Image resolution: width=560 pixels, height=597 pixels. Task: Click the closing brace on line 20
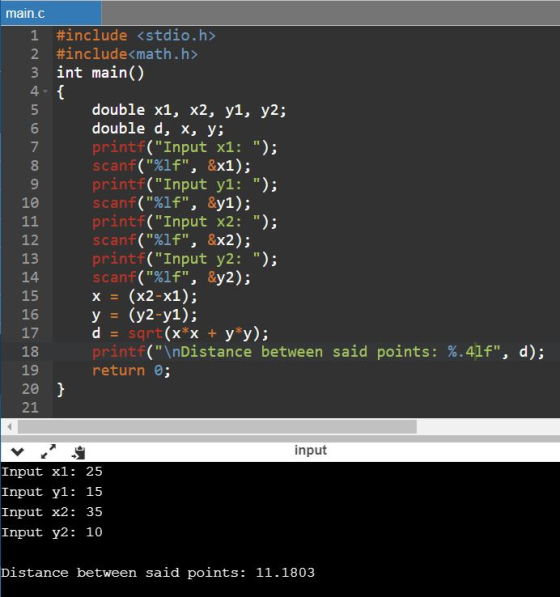[x=61, y=389]
